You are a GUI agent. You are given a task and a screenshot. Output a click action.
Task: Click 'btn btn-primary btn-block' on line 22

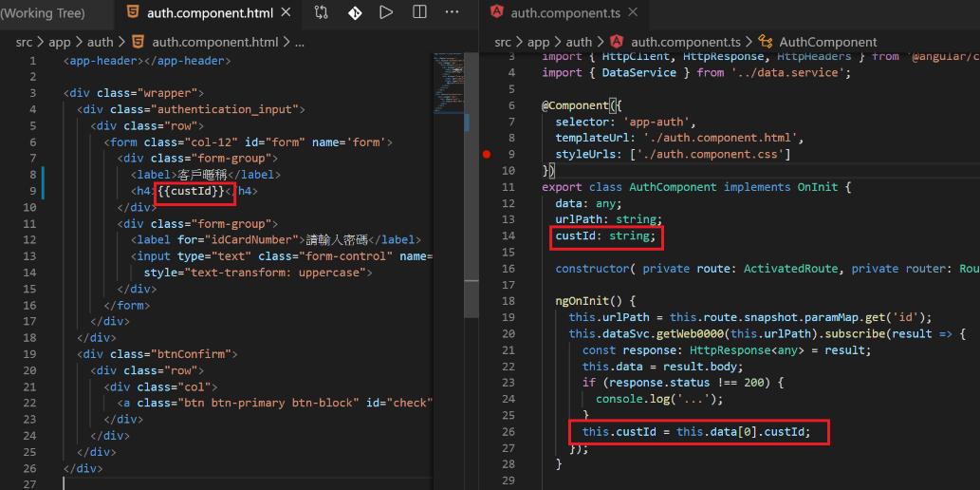tap(267, 403)
